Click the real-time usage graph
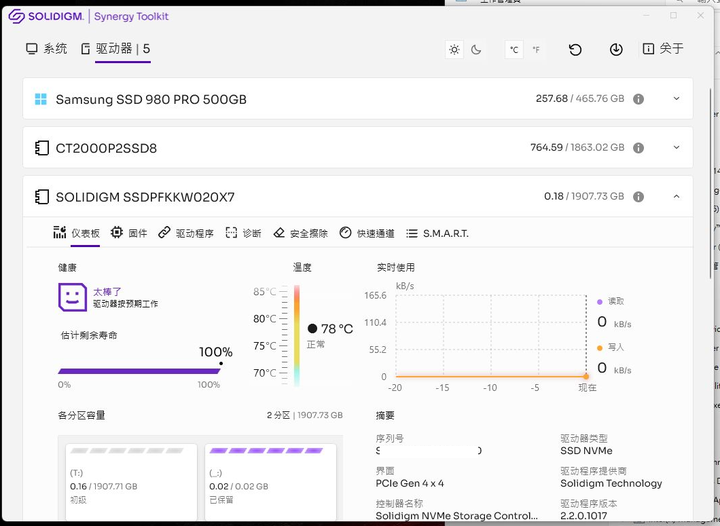The width and height of the screenshot is (720, 526). tap(491, 336)
